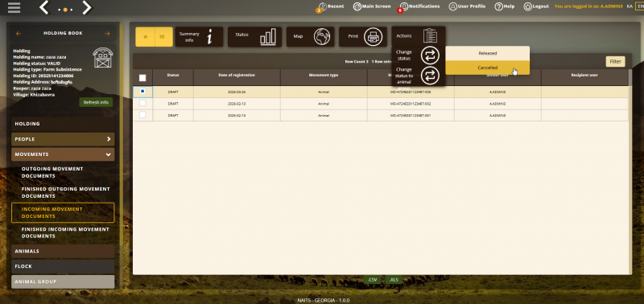Collapse the Movements section

pyautogui.click(x=63, y=154)
